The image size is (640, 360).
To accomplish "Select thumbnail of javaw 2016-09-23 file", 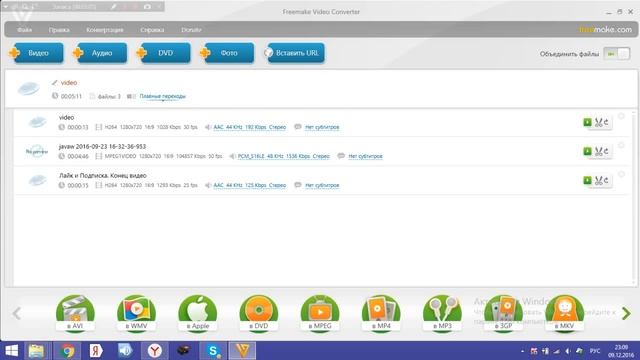I will pos(37,151).
